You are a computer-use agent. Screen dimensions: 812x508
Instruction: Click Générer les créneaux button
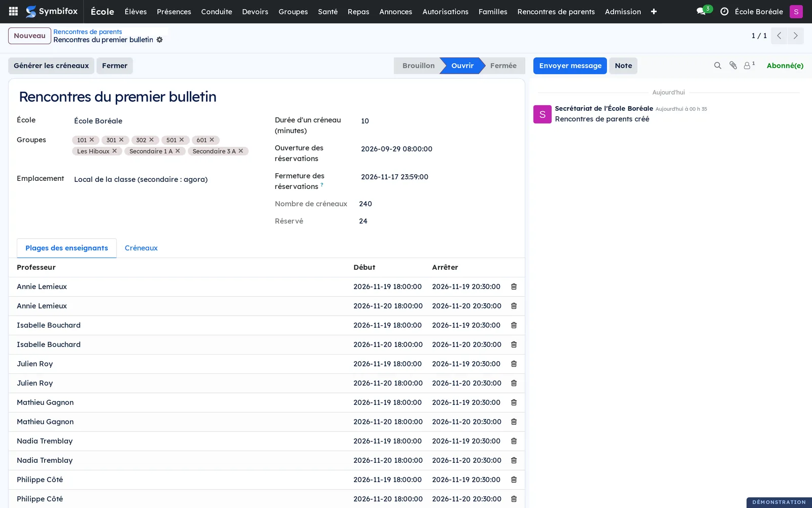tap(51, 66)
